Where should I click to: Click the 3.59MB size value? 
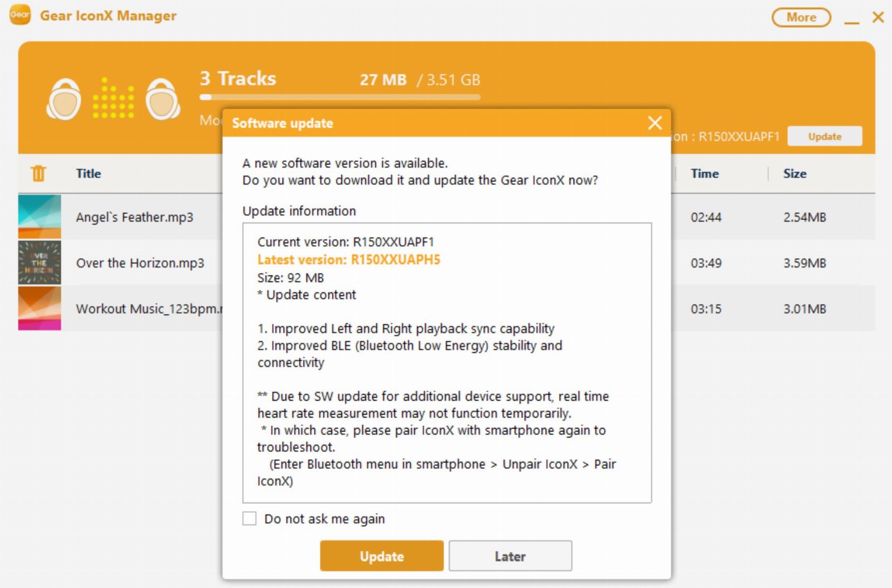pos(804,263)
